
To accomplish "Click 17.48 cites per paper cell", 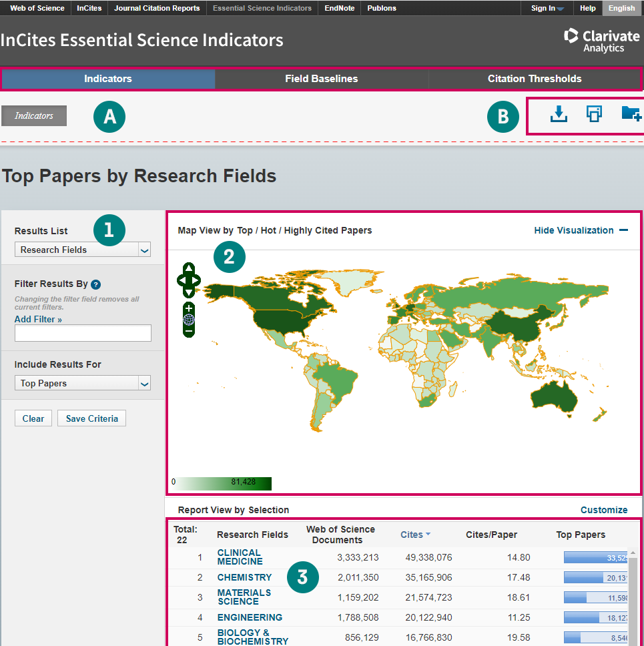I will [x=519, y=578].
